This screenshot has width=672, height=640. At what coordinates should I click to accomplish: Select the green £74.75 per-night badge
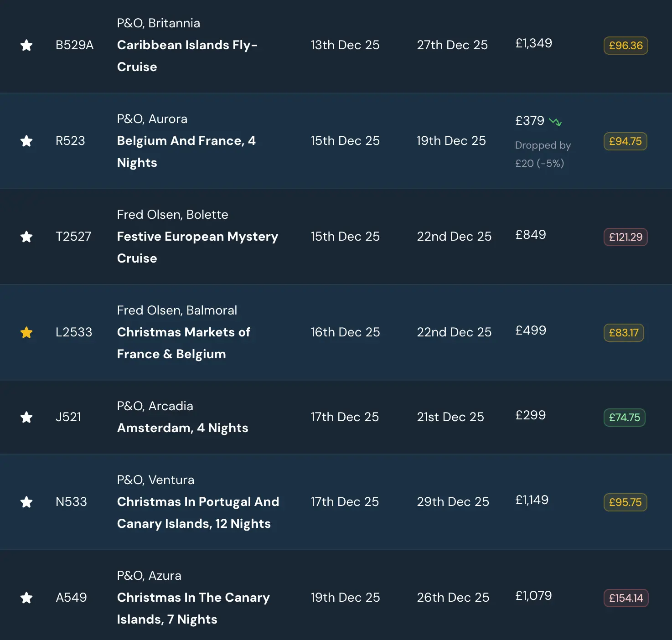pos(624,418)
